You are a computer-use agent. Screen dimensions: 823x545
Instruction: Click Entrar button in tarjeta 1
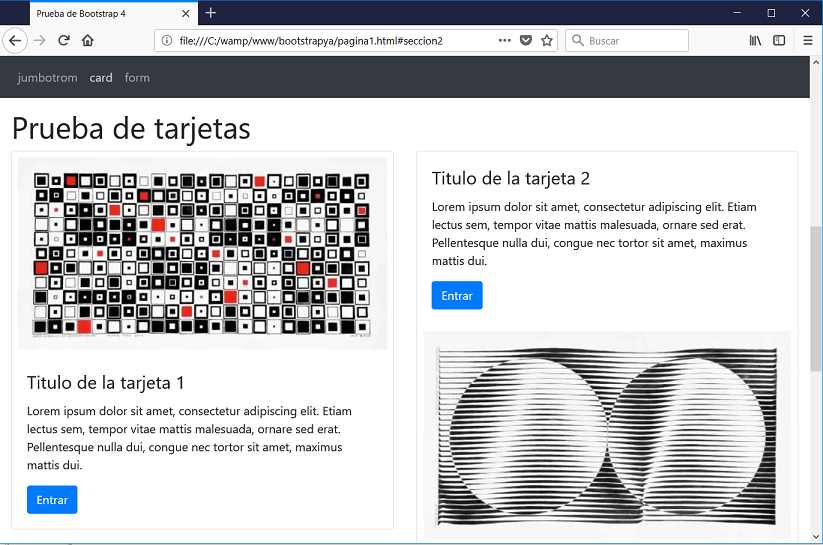pos(52,500)
